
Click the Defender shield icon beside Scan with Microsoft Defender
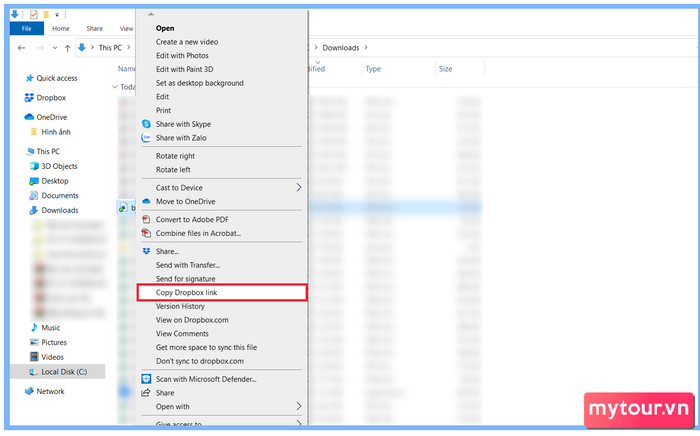pyautogui.click(x=146, y=379)
